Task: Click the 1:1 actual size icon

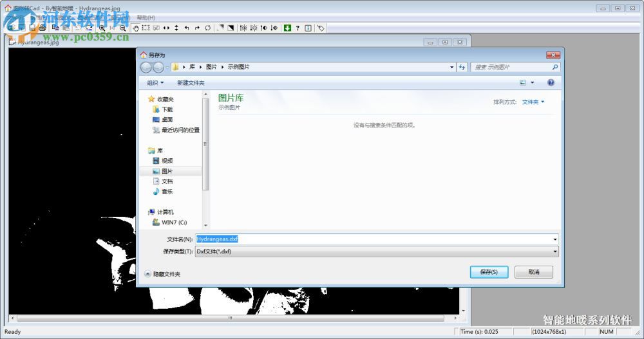Action: coord(112,28)
